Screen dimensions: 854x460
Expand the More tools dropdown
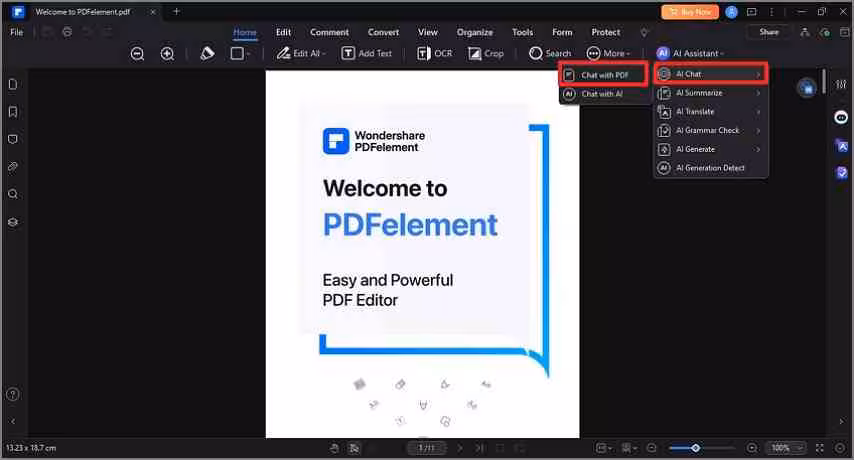point(608,53)
